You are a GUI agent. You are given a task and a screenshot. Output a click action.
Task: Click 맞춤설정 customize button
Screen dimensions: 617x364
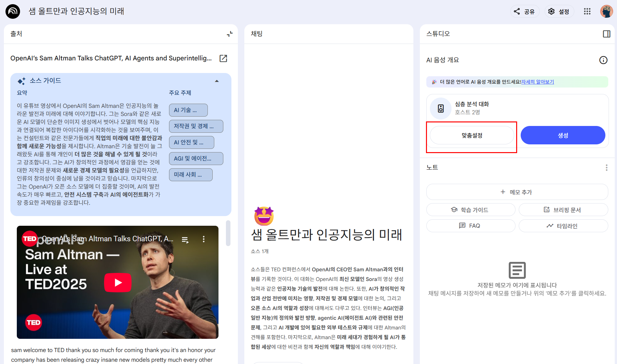point(472,135)
